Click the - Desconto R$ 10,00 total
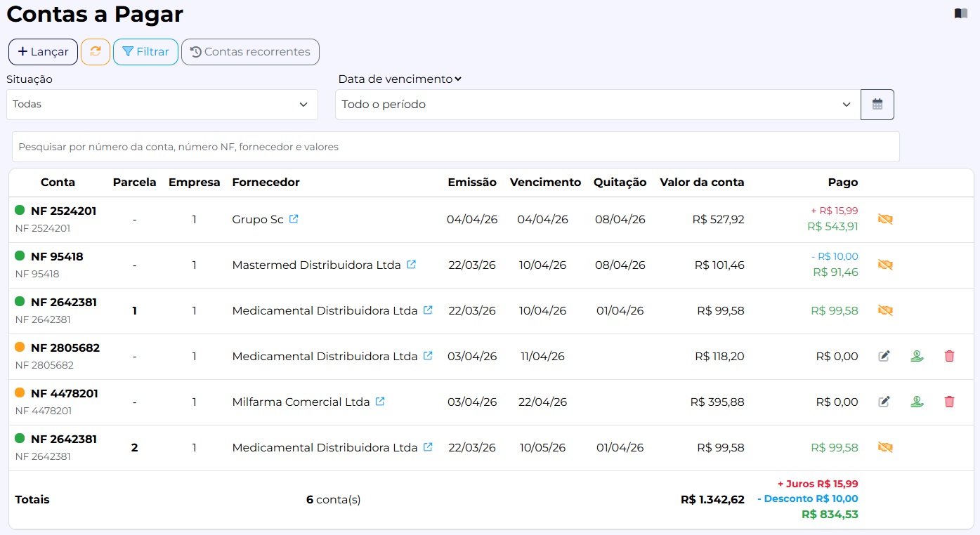Image resolution: width=980 pixels, height=535 pixels. [808, 498]
